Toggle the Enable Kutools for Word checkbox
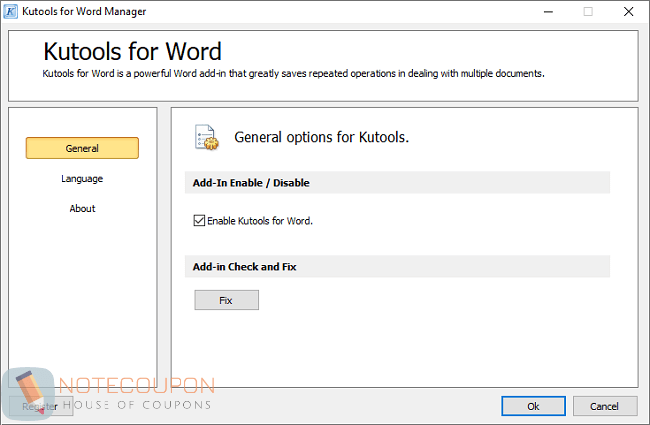This screenshot has height=425, width=650. pyautogui.click(x=199, y=221)
